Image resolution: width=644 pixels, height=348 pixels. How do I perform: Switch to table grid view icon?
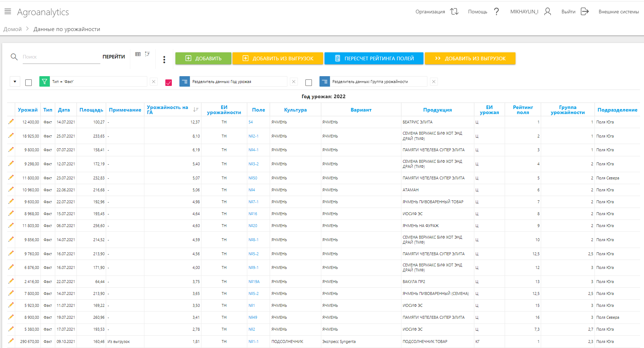click(x=138, y=54)
